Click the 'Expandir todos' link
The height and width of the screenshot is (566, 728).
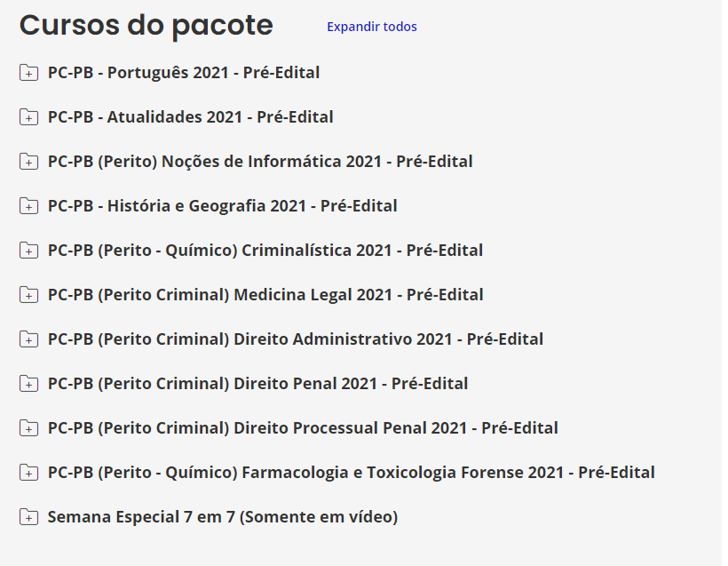click(372, 27)
